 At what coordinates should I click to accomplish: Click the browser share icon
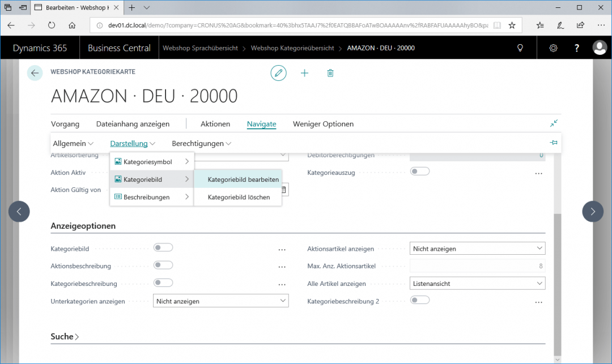[580, 25]
